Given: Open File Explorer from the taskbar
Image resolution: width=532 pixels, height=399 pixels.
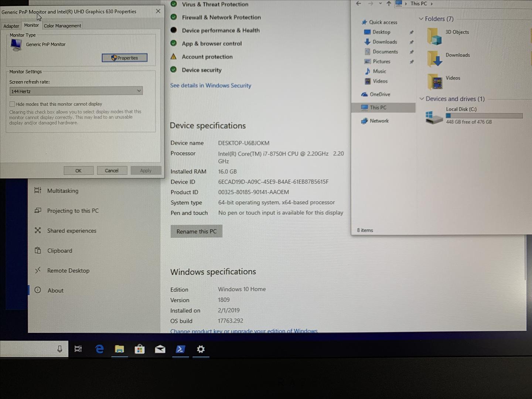Looking at the screenshot, I should coord(119,349).
